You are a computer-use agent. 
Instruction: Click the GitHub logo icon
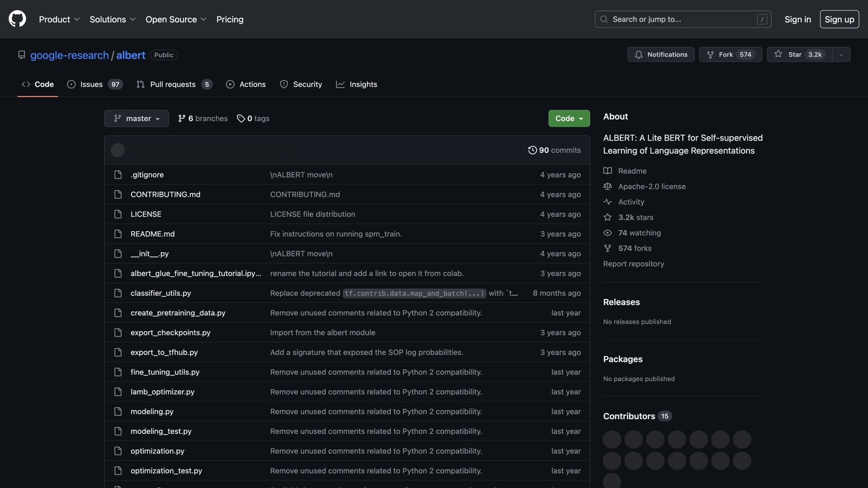(x=17, y=19)
